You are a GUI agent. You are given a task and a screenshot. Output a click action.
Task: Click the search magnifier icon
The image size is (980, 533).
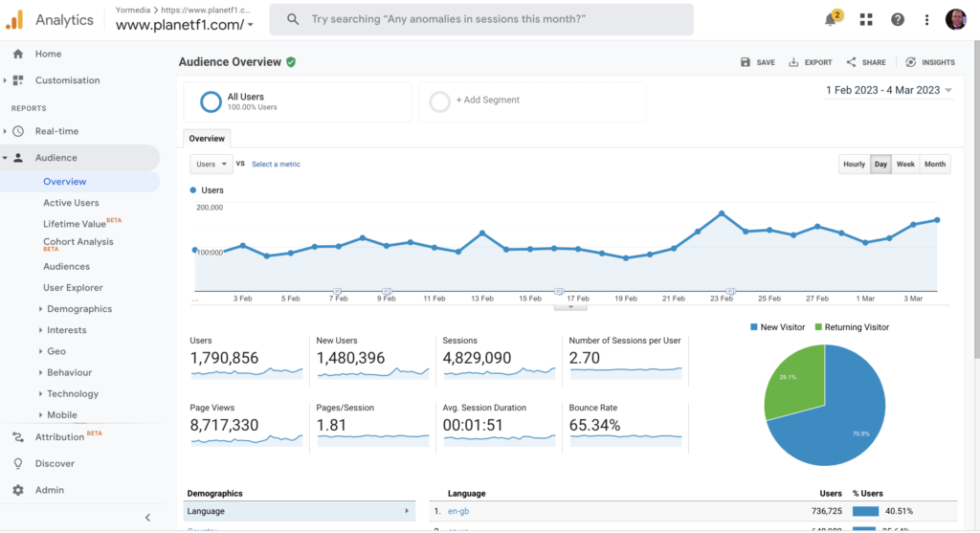293,19
